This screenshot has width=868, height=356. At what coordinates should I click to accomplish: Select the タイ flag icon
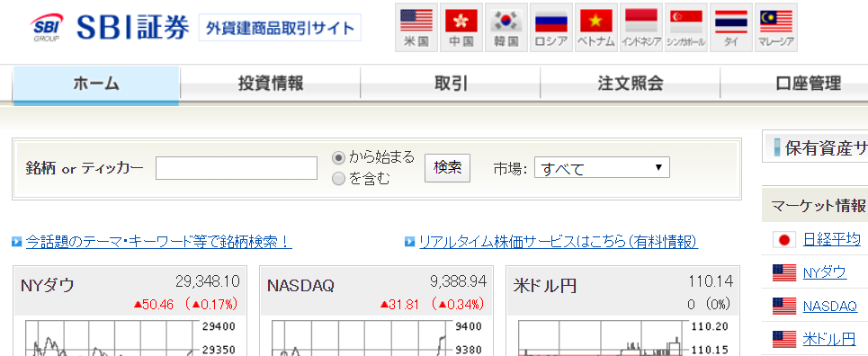(731, 28)
